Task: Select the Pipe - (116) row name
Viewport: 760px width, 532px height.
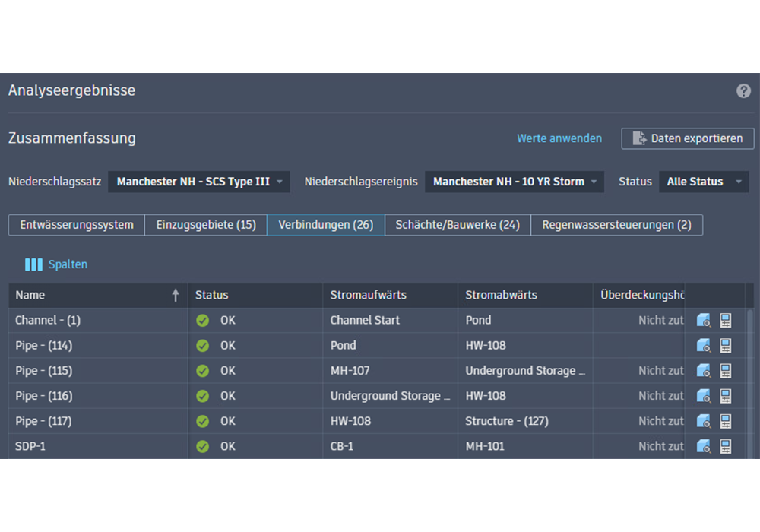Action: (43, 396)
